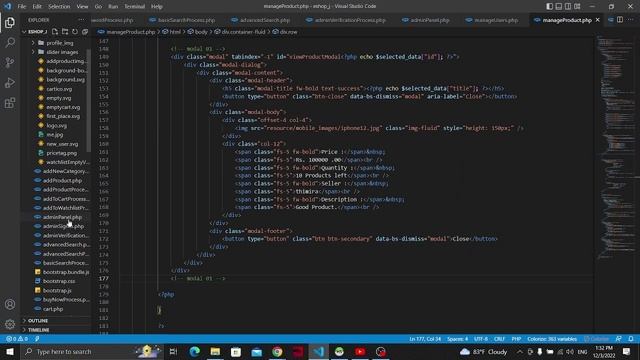
Task: Click the Type here to search box
Action: pos(92,351)
